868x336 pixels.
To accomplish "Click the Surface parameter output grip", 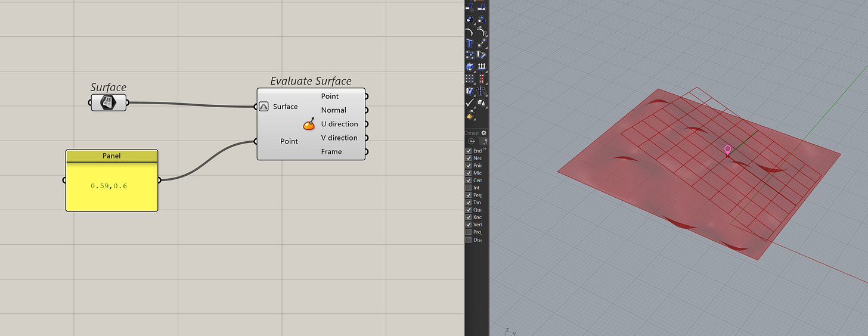I will [128, 102].
